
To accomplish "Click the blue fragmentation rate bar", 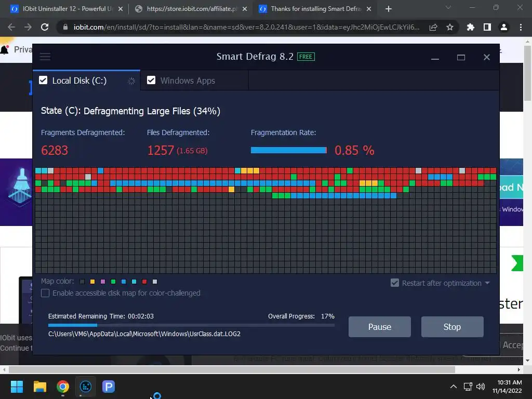I will click(x=289, y=150).
